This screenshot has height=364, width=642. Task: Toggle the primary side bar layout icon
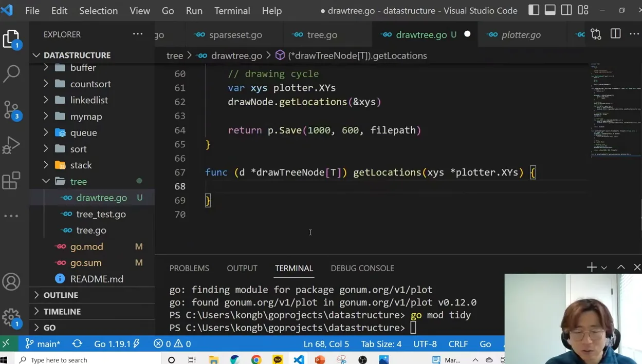[x=534, y=10]
